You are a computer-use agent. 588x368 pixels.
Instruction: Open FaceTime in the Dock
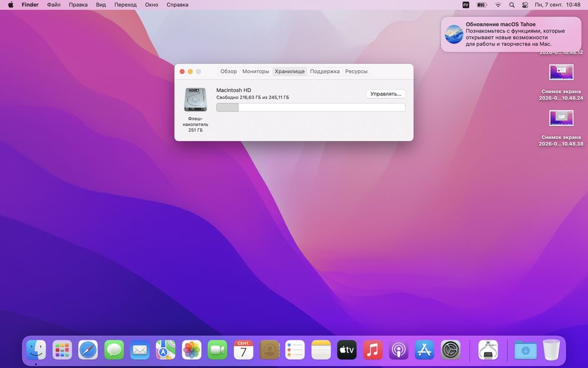click(218, 350)
